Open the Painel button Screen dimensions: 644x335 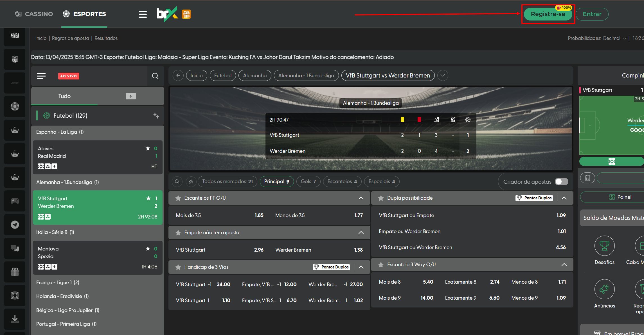[x=620, y=197]
